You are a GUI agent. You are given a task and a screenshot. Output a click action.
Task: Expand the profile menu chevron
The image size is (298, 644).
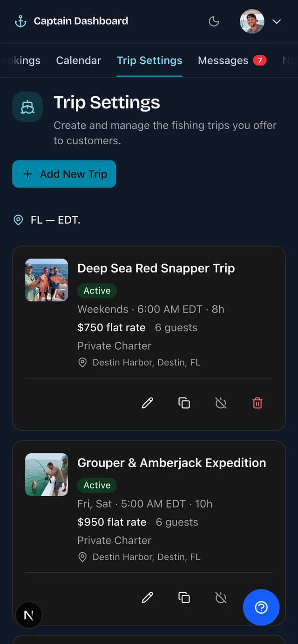click(x=277, y=21)
